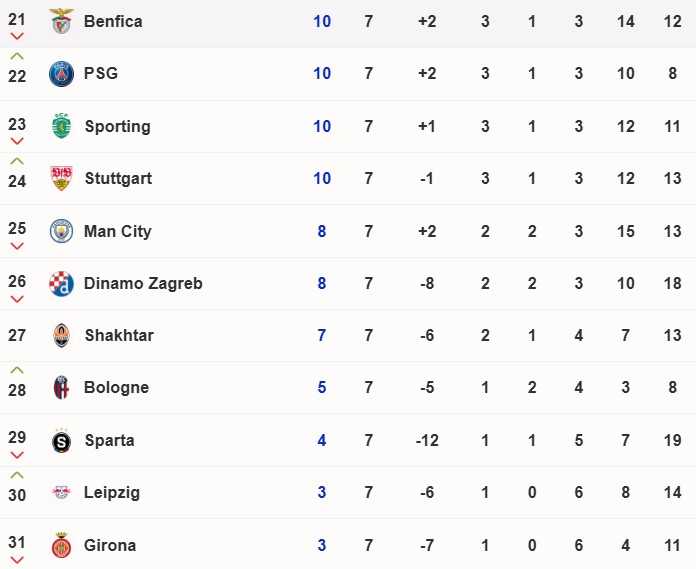Click the PSG club logo
The width and height of the screenshot is (696, 569).
[x=61, y=74]
